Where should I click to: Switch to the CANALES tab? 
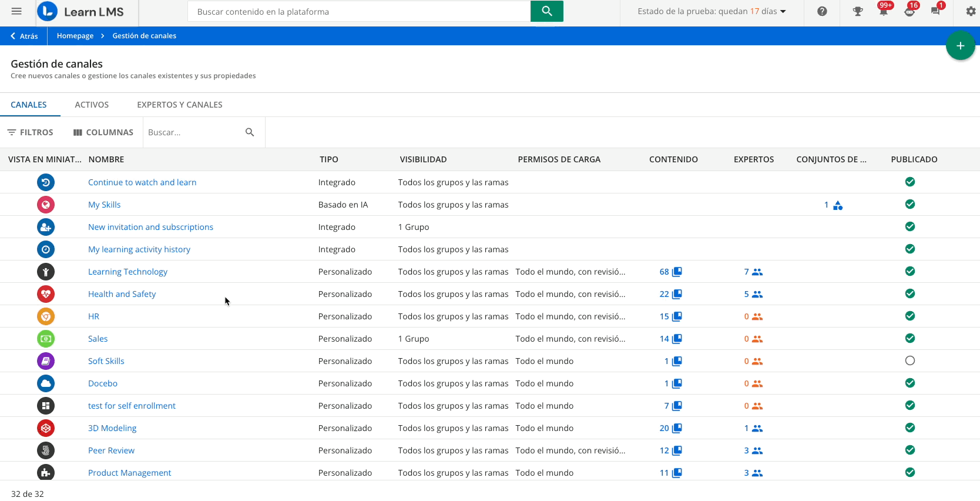[x=29, y=105]
